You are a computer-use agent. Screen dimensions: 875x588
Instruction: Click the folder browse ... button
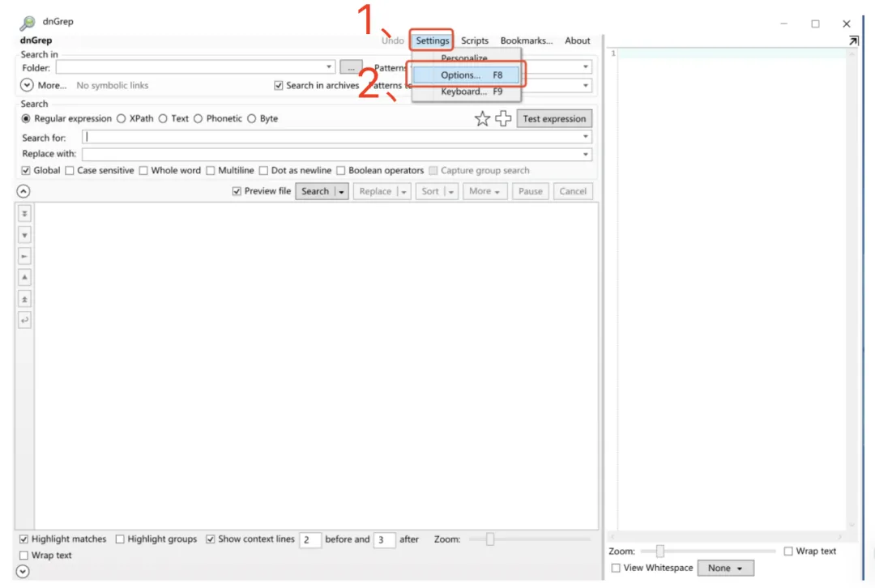click(x=351, y=67)
